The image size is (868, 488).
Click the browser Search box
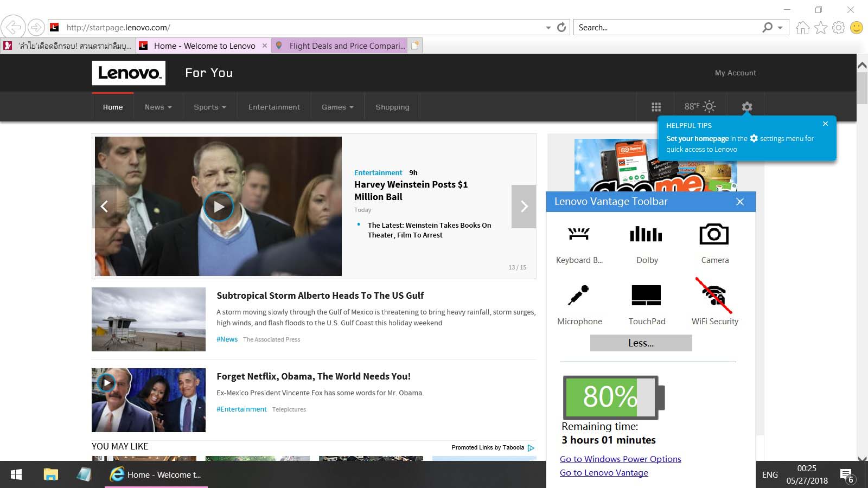tap(667, 27)
